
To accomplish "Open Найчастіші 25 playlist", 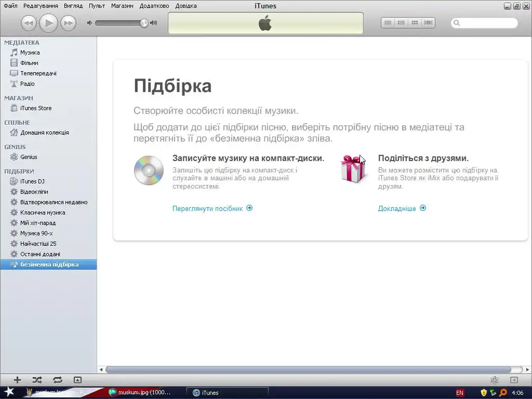I will 48,244.
